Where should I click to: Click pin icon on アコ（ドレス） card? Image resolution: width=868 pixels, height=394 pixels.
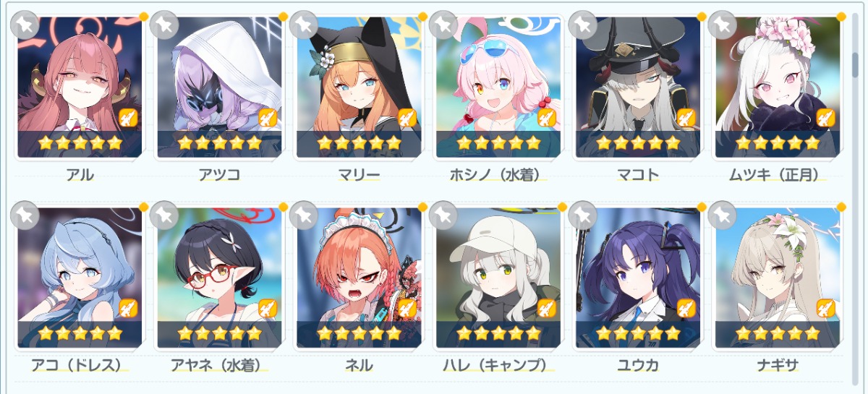[x=24, y=215]
